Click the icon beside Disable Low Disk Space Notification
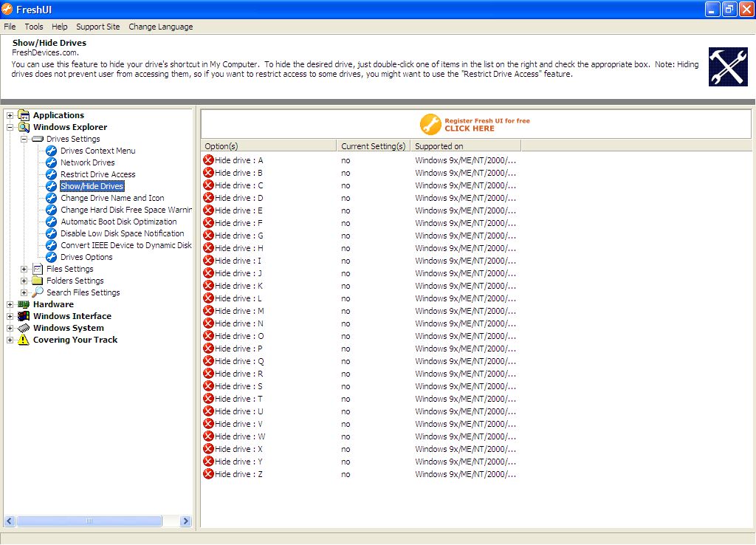 51,233
